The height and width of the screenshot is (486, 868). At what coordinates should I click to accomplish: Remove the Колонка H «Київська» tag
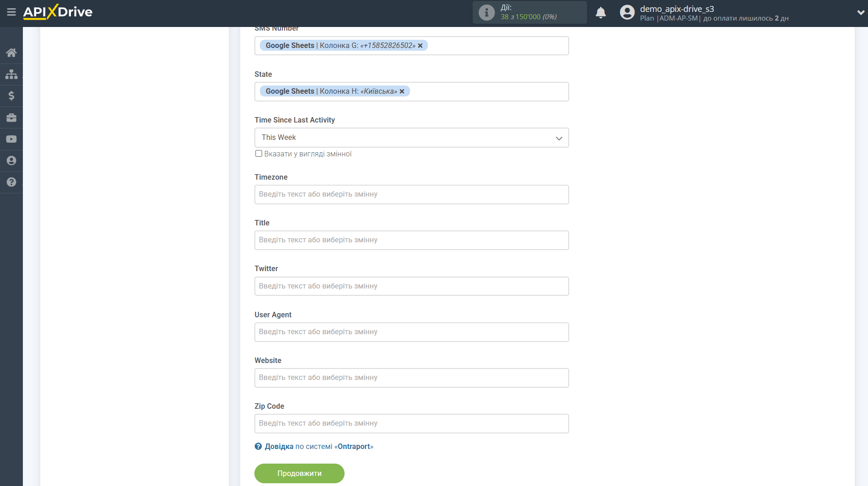pos(402,91)
